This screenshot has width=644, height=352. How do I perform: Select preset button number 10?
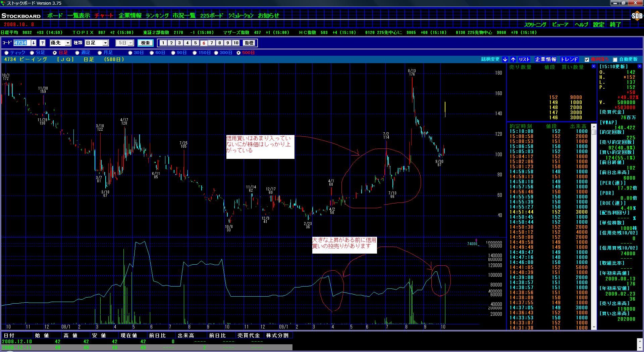point(236,43)
